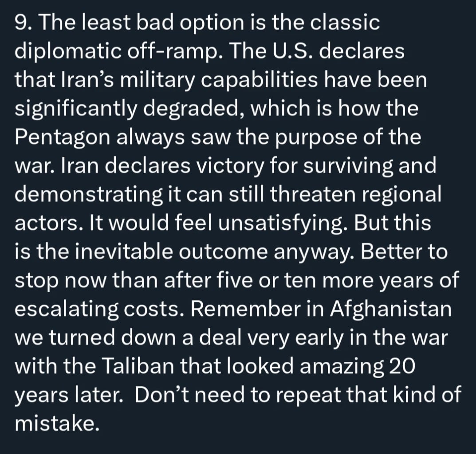Select the word 'Afghanistan'
The width and height of the screenshot is (476, 454).
[x=391, y=309]
